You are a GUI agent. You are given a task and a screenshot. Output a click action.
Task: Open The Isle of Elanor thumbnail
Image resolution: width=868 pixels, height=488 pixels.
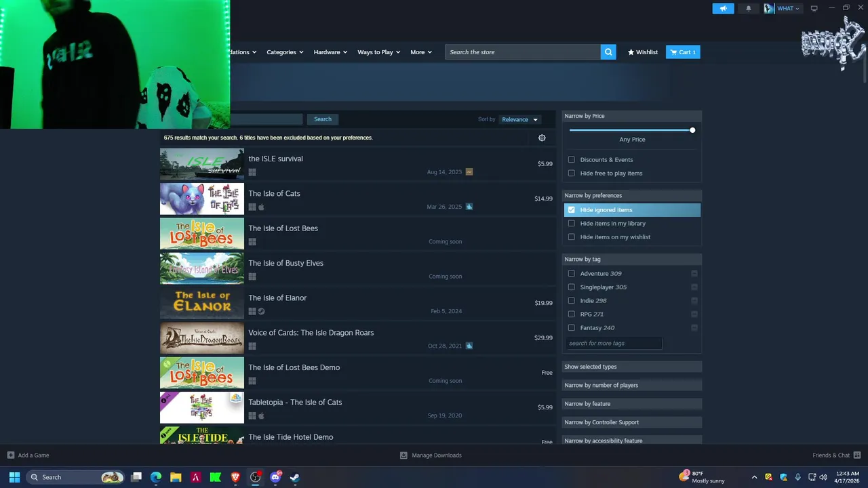[x=202, y=304]
